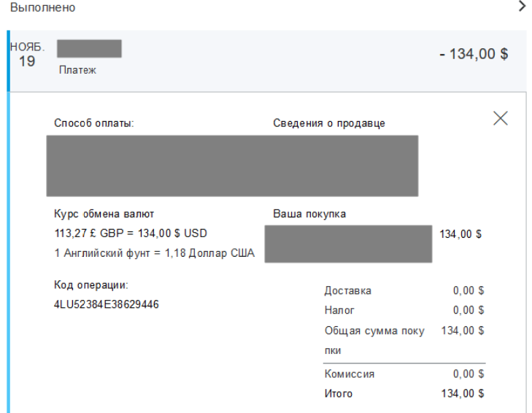The height and width of the screenshot is (413, 532).
Task: Click the redacted payee name in row
Action: [x=89, y=49]
